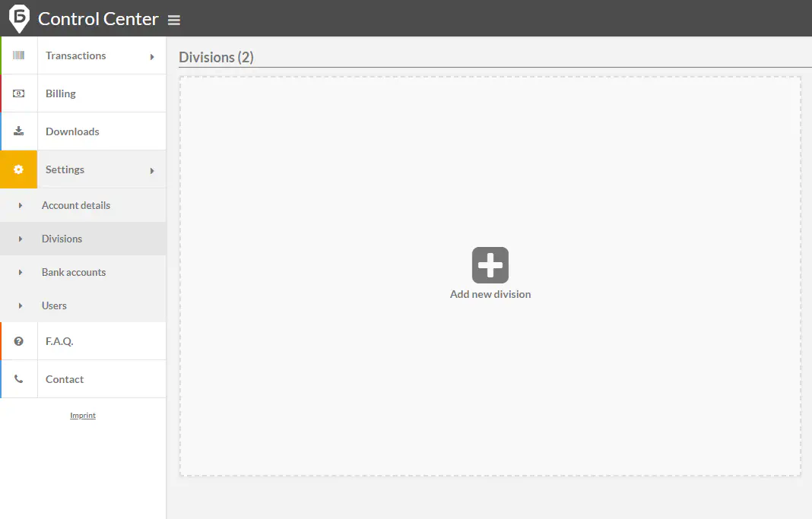This screenshot has width=812, height=519.
Task: Click the Contact phone icon
Action: point(19,379)
